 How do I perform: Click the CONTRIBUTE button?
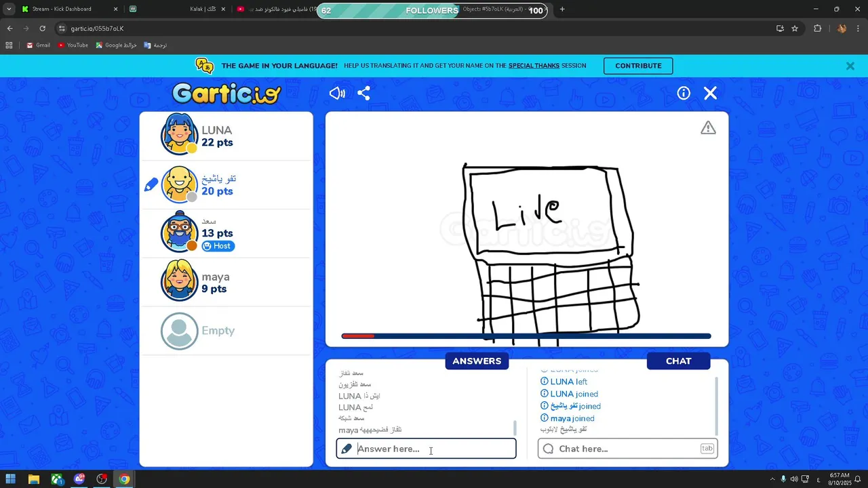coord(638,66)
